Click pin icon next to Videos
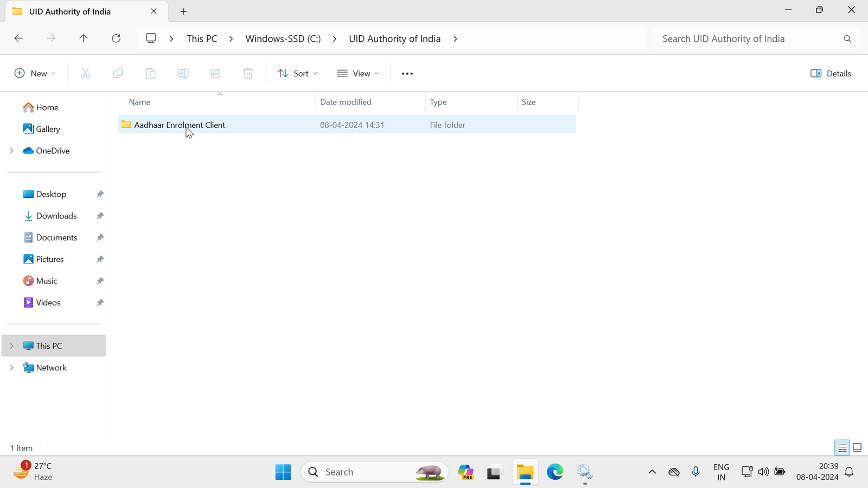Image resolution: width=868 pixels, height=488 pixels. click(100, 303)
